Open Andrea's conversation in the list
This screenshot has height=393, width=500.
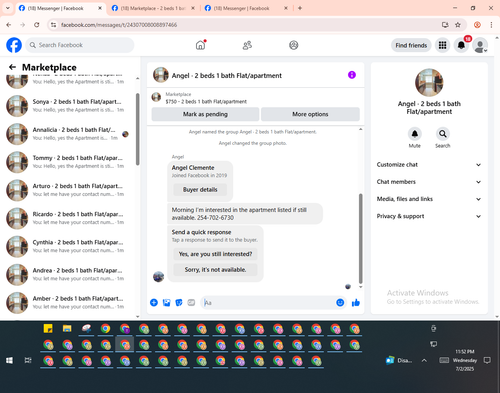[x=68, y=274]
